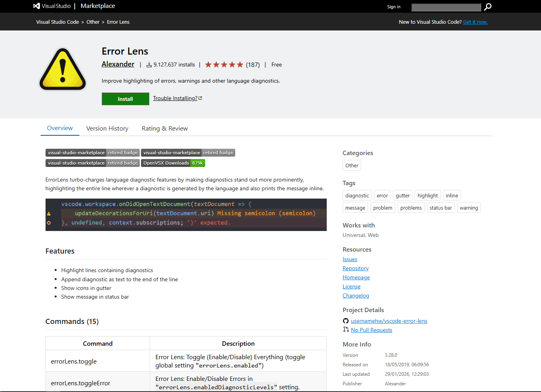Select the highlight tag
541x392 pixels.
point(428,195)
